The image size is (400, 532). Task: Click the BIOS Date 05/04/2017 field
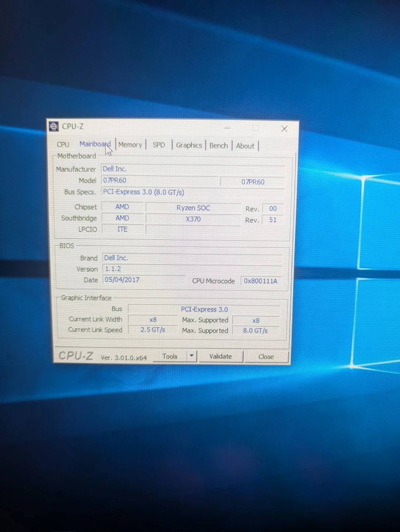[x=144, y=280]
